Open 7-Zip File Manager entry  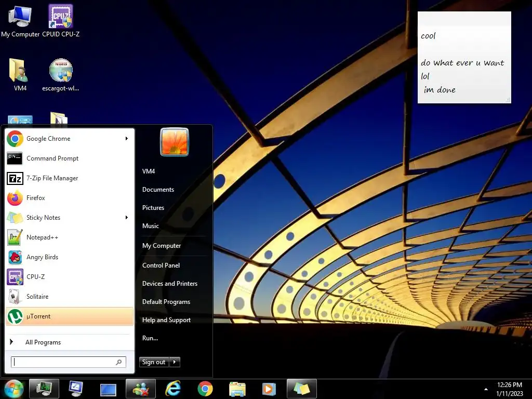tap(70, 178)
